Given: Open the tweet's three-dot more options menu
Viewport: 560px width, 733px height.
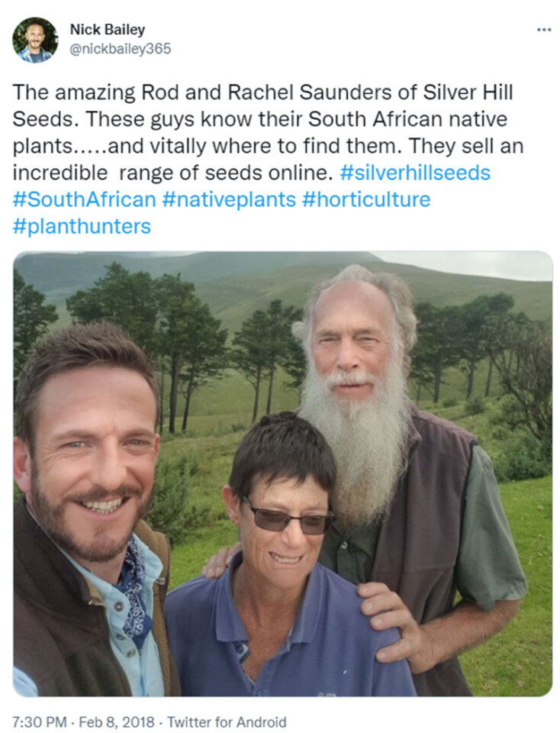Looking at the screenshot, I should pos(543,30).
